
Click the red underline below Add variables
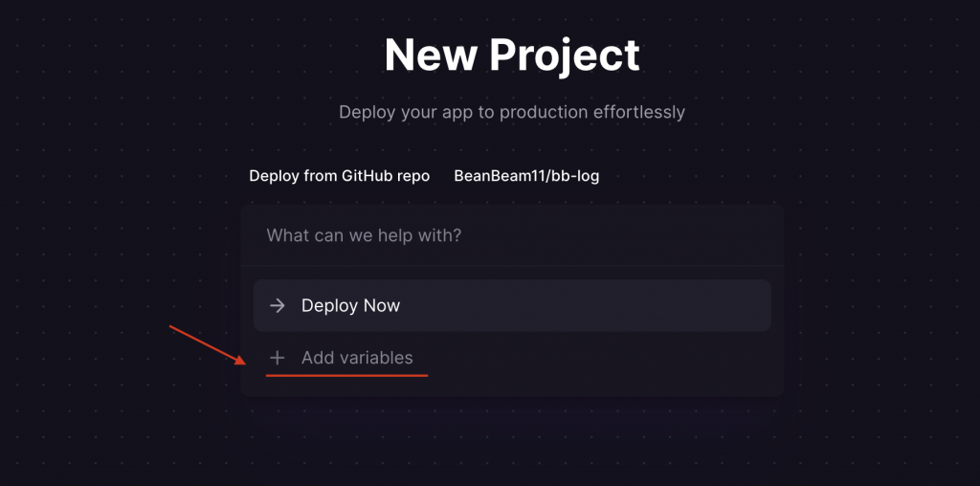(346, 376)
